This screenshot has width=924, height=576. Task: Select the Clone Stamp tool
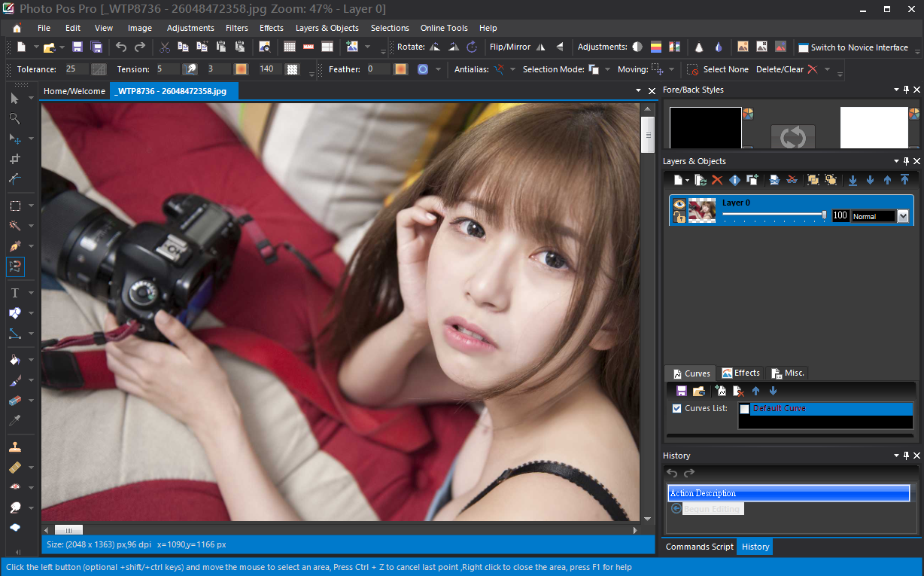(14, 447)
